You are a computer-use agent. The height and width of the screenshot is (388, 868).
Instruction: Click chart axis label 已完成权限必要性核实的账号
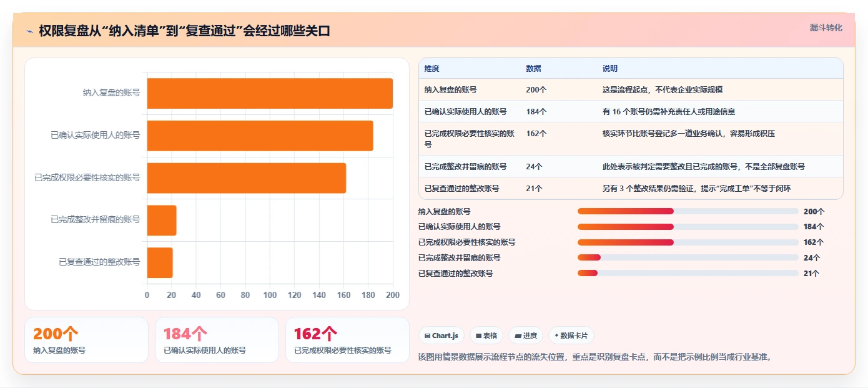click(87, 177)
